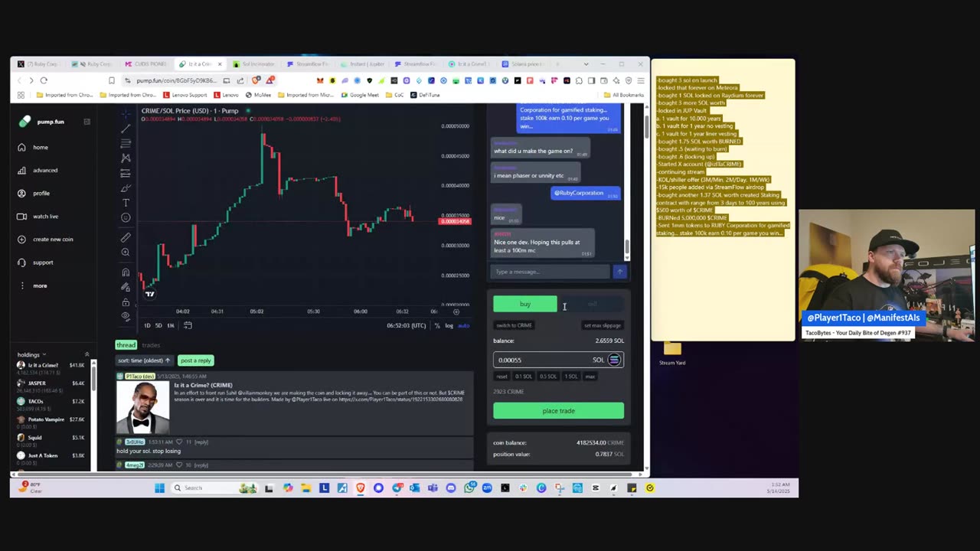Viewport: 980px width, 551px height.
Task: Open the Brave main menu button
Action: click(641, 80)
